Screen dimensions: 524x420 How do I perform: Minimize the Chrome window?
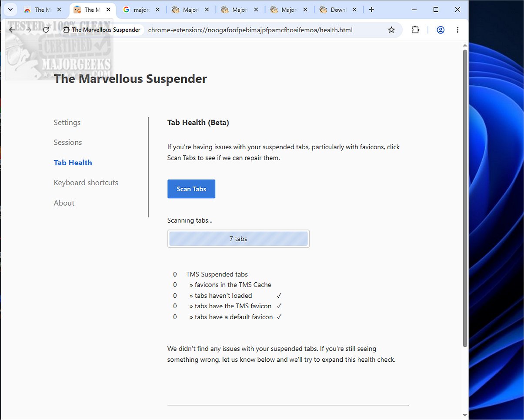click(414, 10)
